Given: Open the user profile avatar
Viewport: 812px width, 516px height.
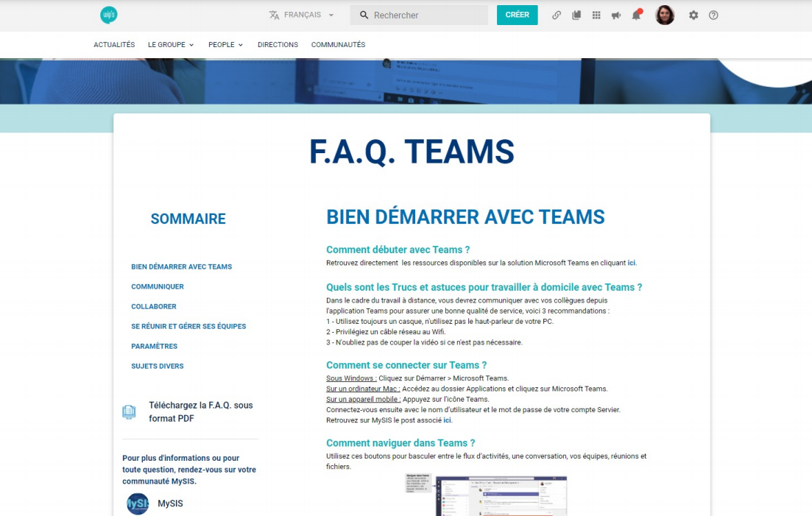Looking at the screenshot, I should [x=665, y=15].
